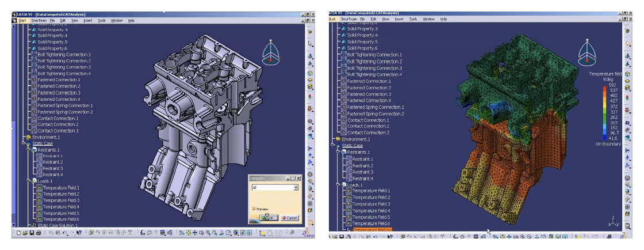Select Temperature Field.4 in right window tree
Screen dimensions: 644x250
(x=371, y=210)
